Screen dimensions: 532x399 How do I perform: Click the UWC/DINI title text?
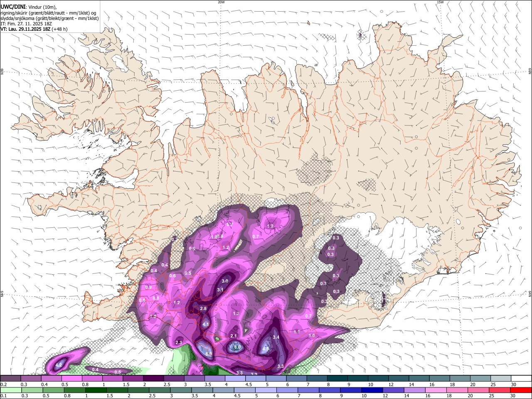[x=12, y=7]
